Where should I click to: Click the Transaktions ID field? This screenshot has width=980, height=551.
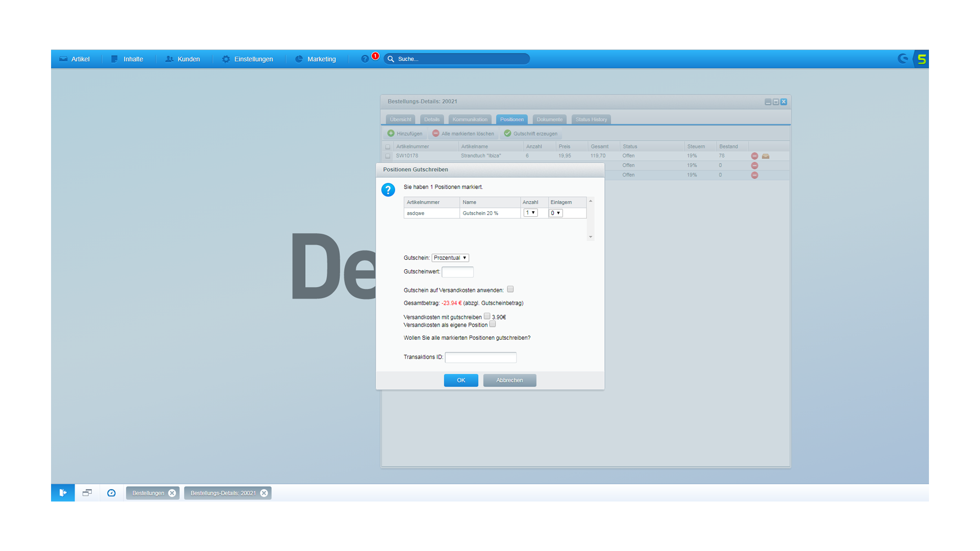pyautogui.click(x=481, y=357)
